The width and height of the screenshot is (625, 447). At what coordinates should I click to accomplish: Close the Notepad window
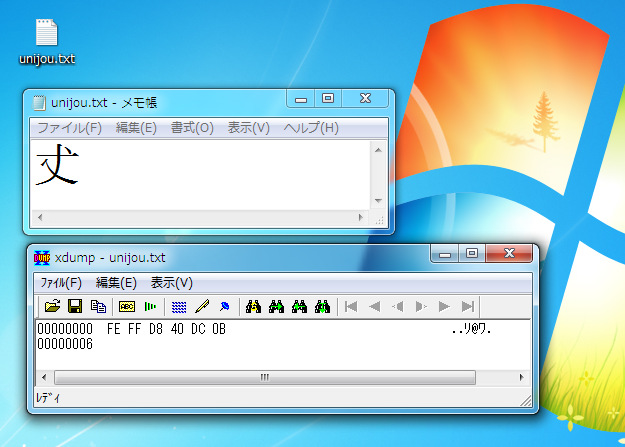tap(365, 98)
